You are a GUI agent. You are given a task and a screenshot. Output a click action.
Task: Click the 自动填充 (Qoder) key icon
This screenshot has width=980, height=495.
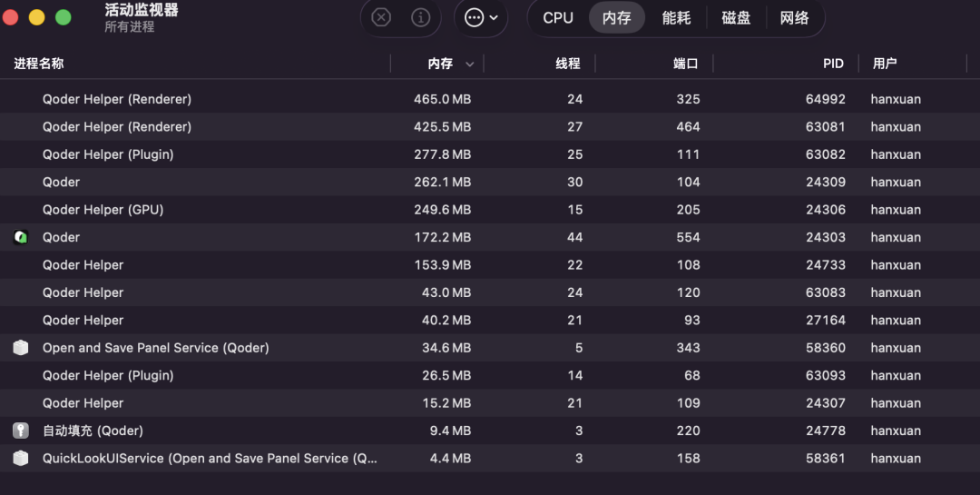pyautogui.click(x=21, y=431)
